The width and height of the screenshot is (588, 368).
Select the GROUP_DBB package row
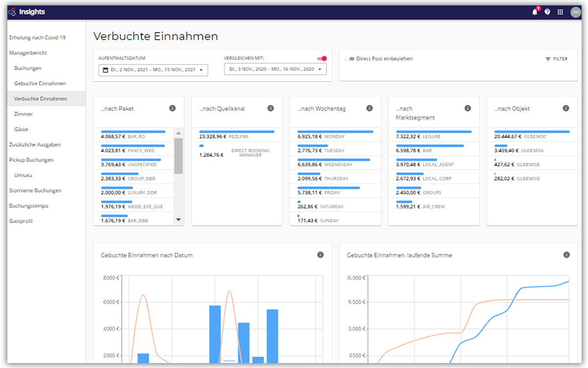(133, 177)
